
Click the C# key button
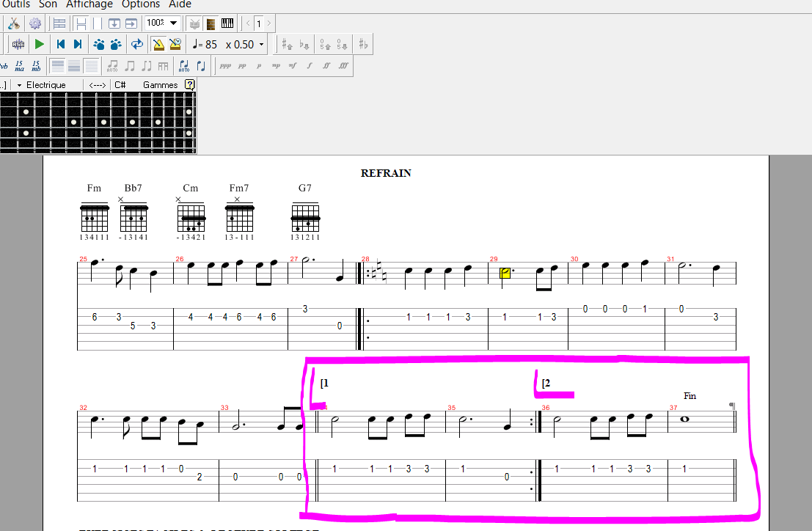click(120, 85)
